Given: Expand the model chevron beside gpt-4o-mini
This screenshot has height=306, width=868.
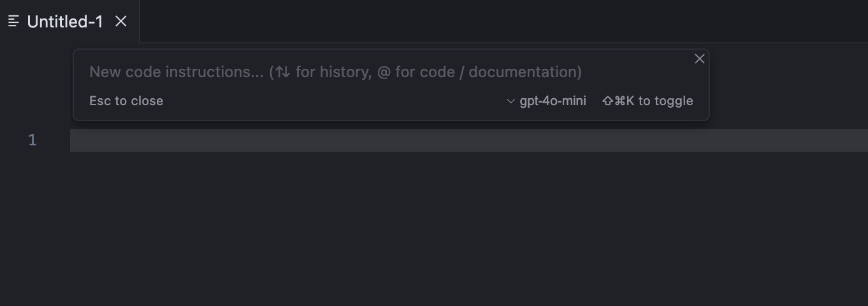Looking at the screenshot, I should click(x=510, y=101).
